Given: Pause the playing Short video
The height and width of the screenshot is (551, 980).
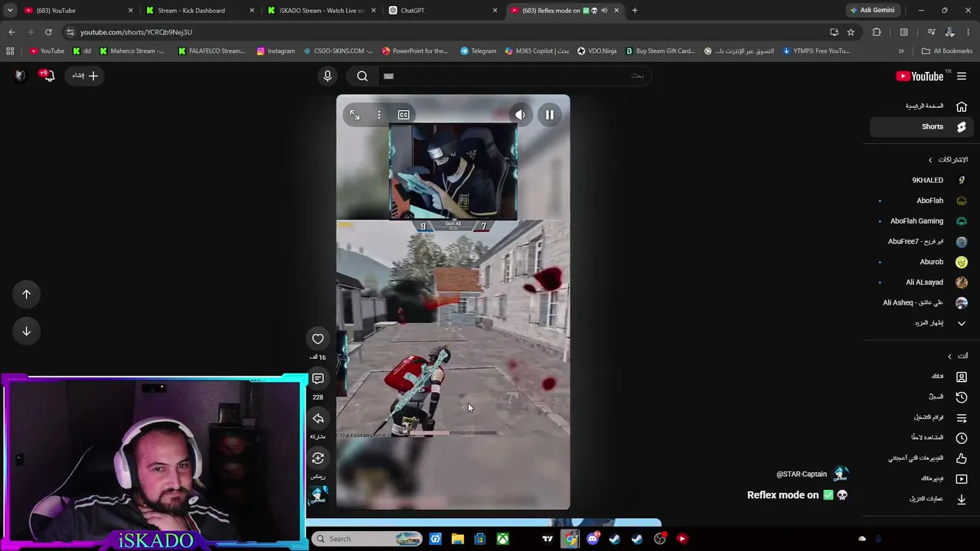Looking at the screenshot, I should click(x=550, y=115).
